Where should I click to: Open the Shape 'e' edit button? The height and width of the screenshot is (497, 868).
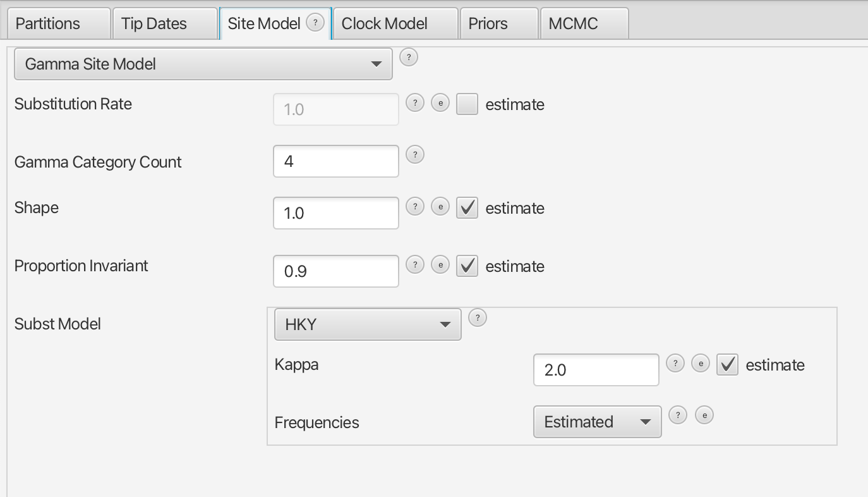[x=440, y=207]
